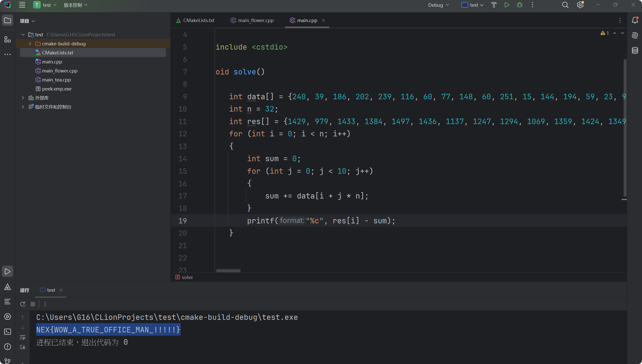
Task: Click the Debug bug icon
Action: point(520,5)
